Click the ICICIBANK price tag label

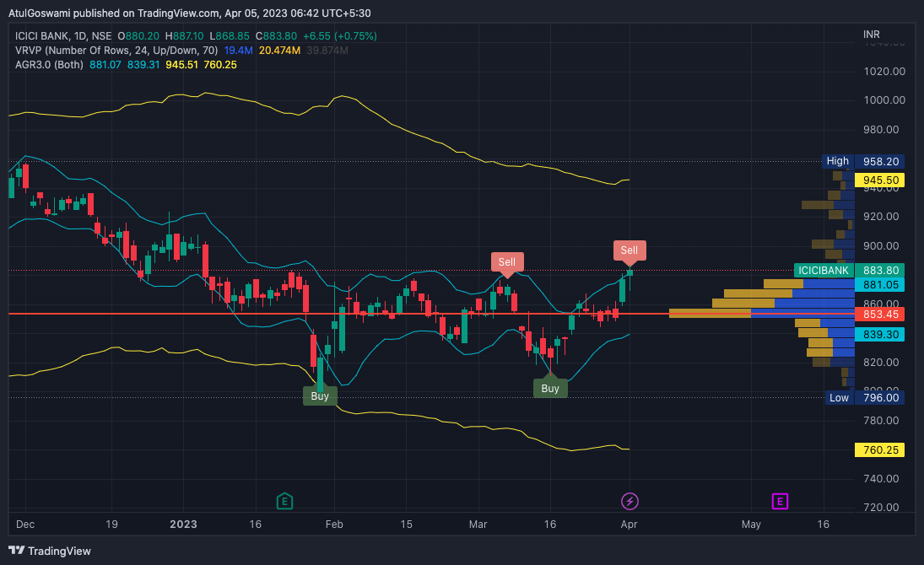[824, 271]
